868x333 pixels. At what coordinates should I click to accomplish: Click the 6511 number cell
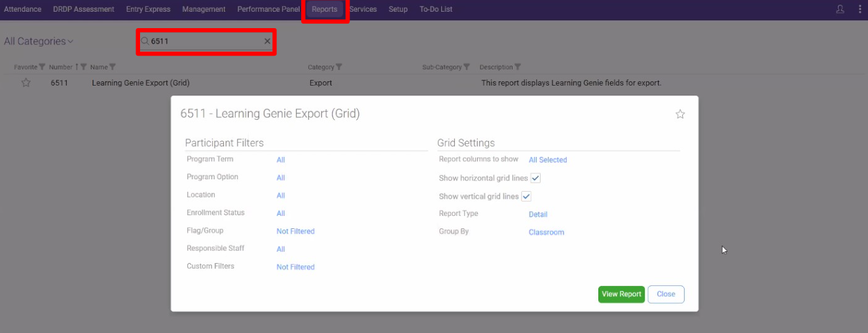point(59,83)
